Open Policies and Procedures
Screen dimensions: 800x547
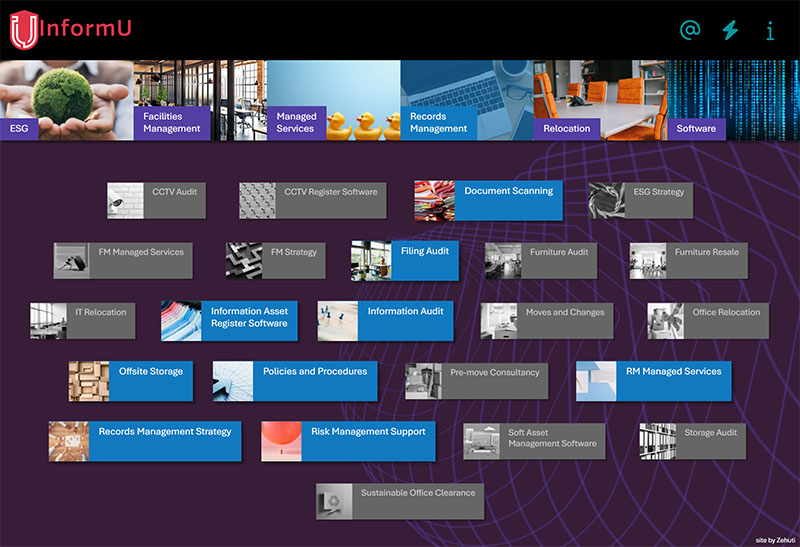coord(294,381)
